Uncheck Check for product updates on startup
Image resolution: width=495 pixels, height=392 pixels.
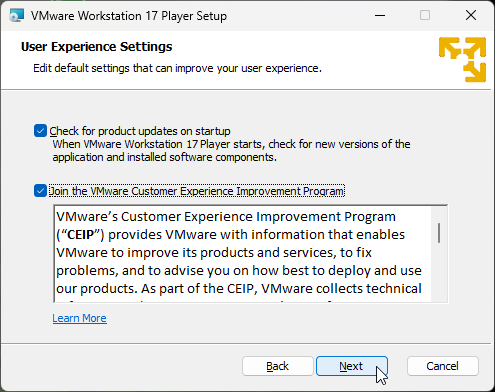(40, 131)
